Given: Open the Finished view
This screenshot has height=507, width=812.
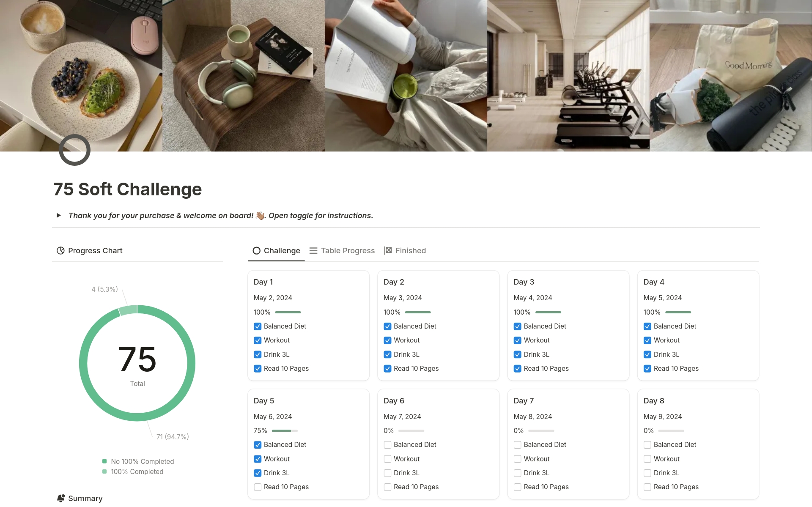Looking at the screenshot, I should pyautogui.click(x=410, y=250).
